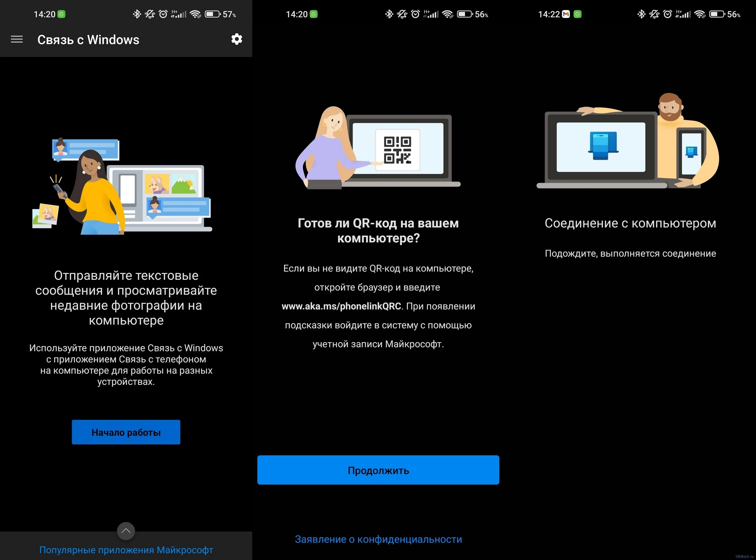Open Заявление о конфиденциальности link
Image resolution: width=756 pixels, height=560 pixels.
click(x=378, y=539)
